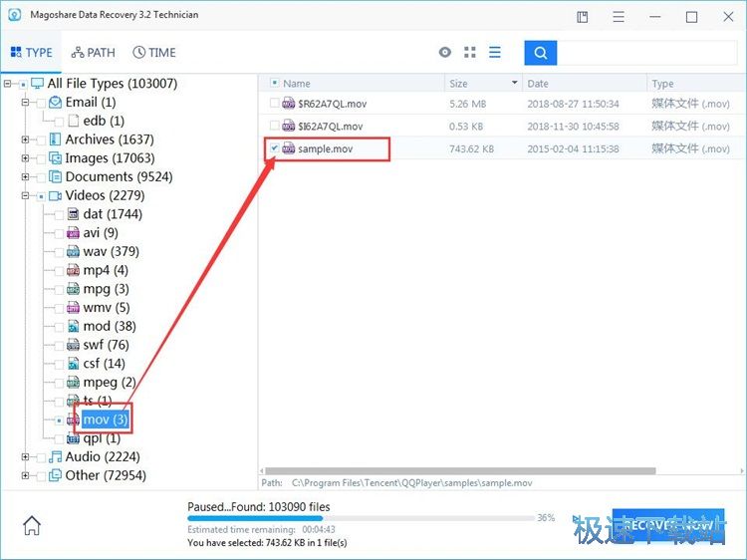747x560 pixels.
Task: Click the 743.62 KB size cell
Action: pos(471,148)
